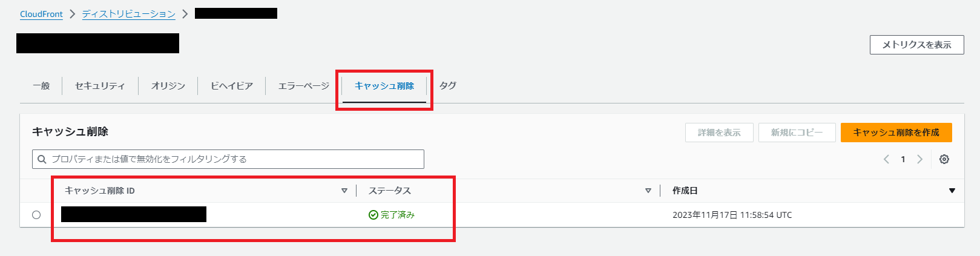Open table preferences gear icon
Image resolution: width=980 pixels, height=256 pixels.
[x=944, y=159]
